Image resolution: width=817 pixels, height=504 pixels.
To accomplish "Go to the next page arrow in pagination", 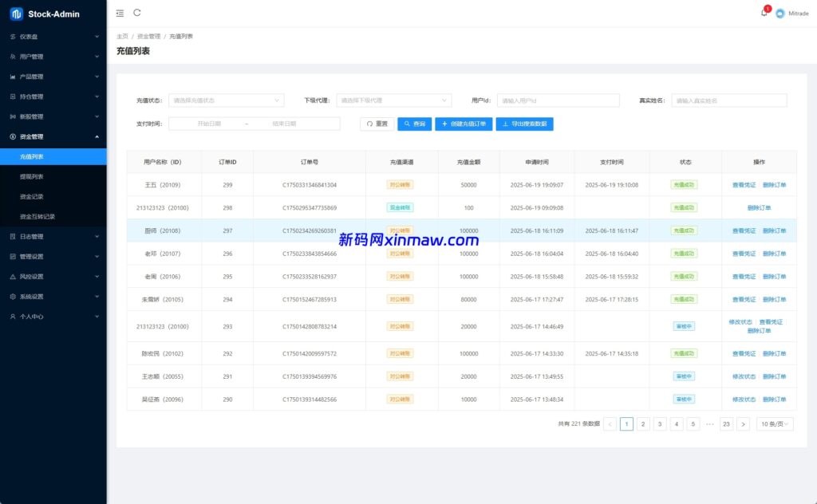I will pyautogui.click(x=743, y=424).
